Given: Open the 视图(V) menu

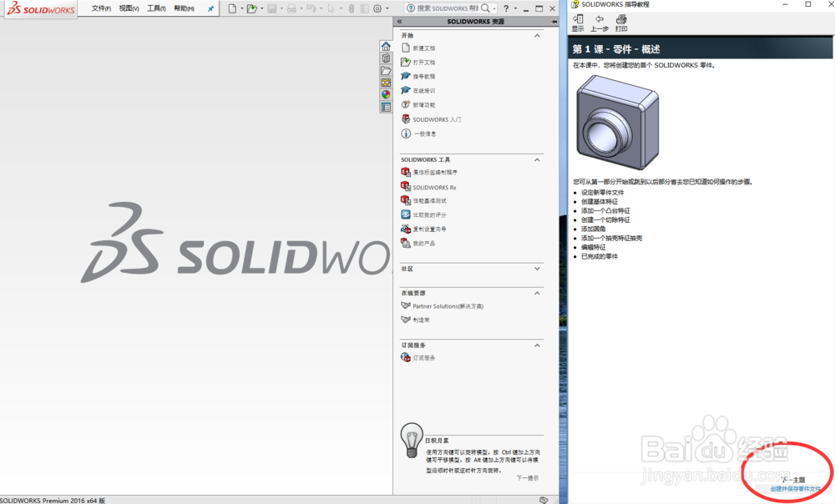Looking at the screenshot, I should [129, 8].
